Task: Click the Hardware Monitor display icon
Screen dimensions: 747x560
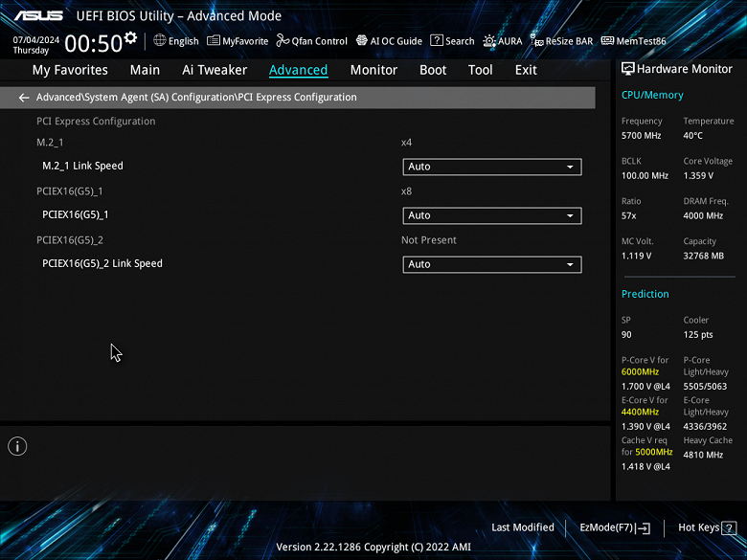Action: [628, 69]
